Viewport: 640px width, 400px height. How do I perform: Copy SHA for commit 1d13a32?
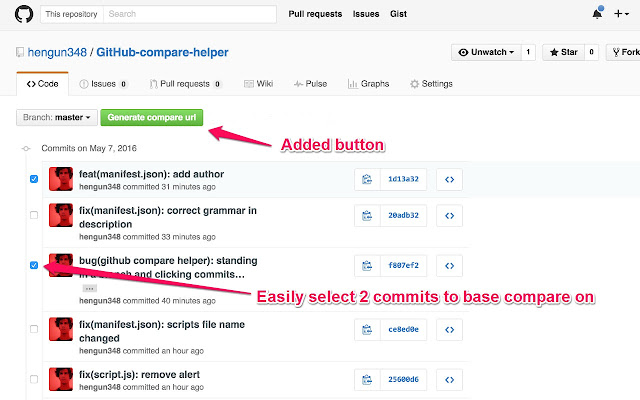pos(367,180)
